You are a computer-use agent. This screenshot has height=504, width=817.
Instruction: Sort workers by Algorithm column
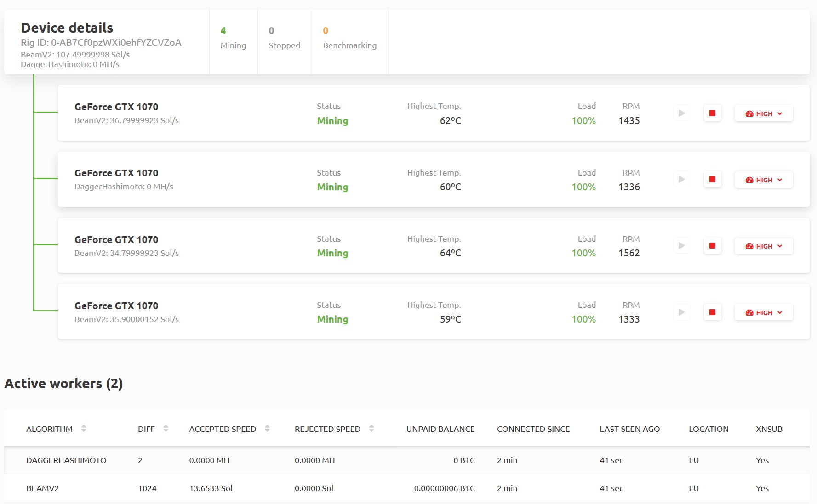pos(83,429)
